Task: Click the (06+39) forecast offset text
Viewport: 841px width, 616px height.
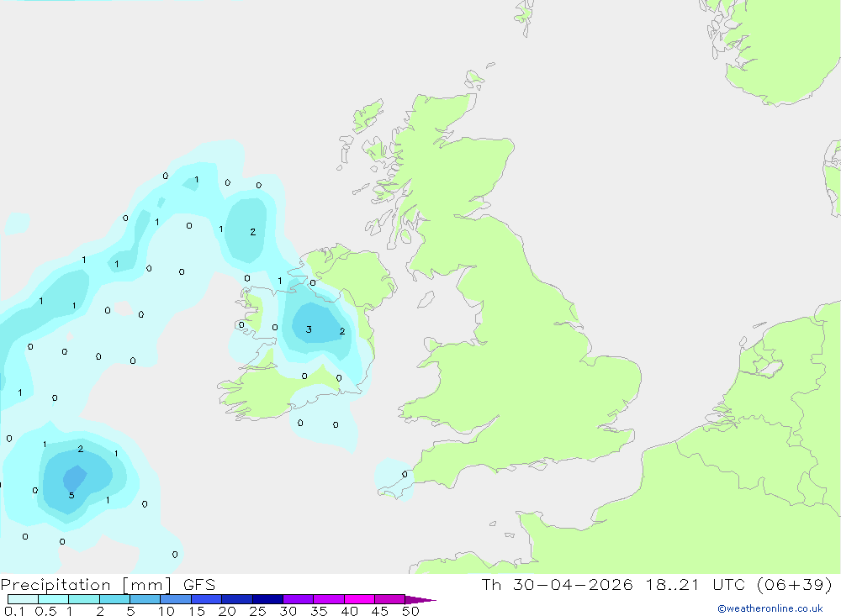Action: 795,584
